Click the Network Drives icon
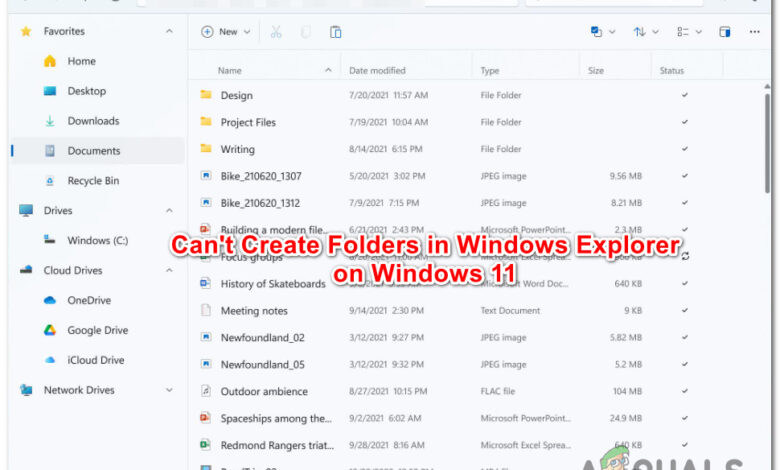Viewport: 780px width, 470px height. [x=26, y=390]
